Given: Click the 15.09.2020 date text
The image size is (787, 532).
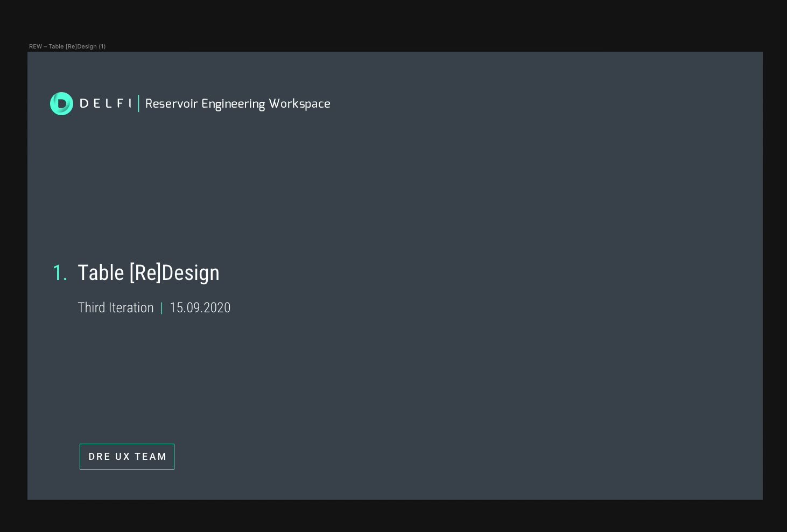Looking at the screenshot, I should pos(200,307).
